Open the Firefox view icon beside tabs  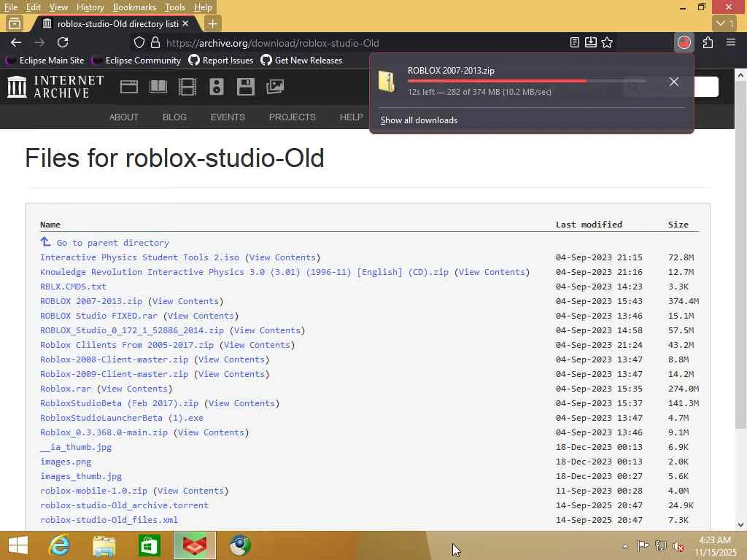tap(15, 23)
